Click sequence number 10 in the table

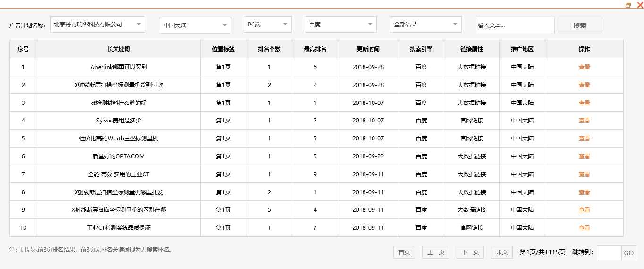(x=23, y=228)
